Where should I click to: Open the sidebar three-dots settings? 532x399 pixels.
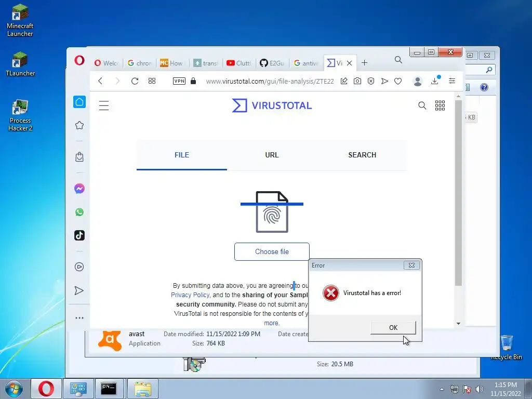(x=79, y=318)
